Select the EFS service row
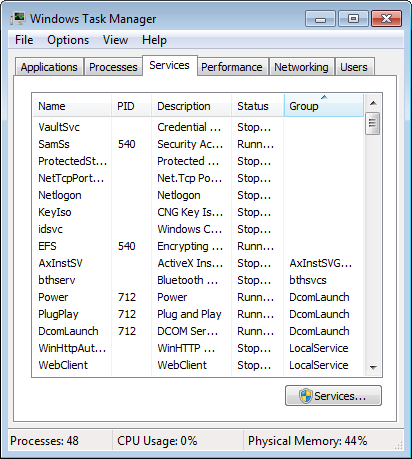The image size is (412, 459). (198, 246)
